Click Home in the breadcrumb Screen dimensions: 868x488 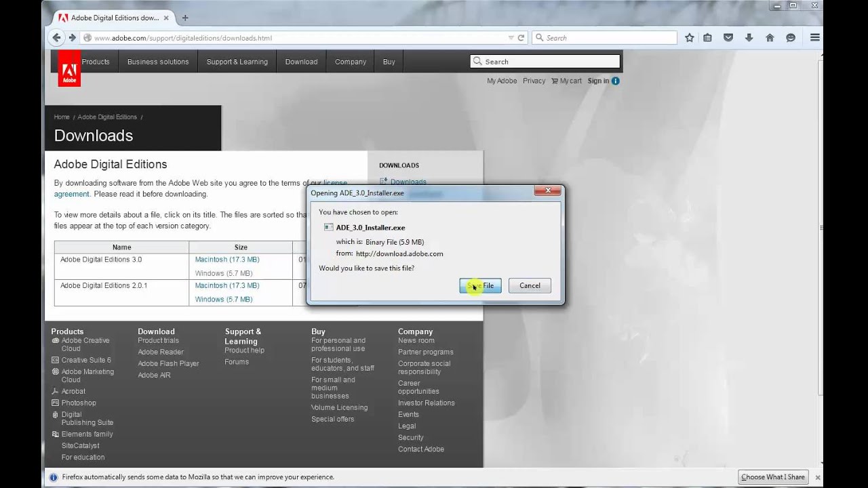(x=62, y=117)
